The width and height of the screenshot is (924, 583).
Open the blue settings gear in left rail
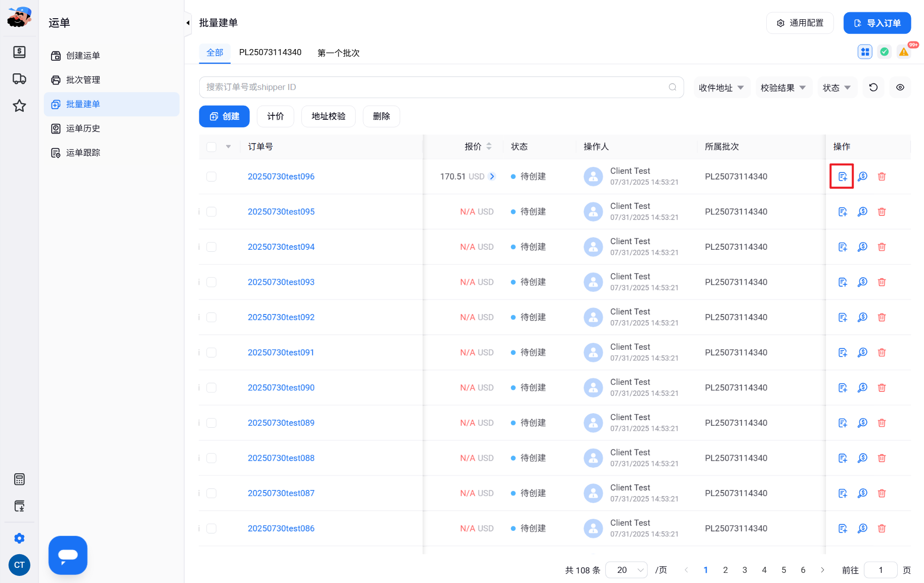click(x=19, y=539)
